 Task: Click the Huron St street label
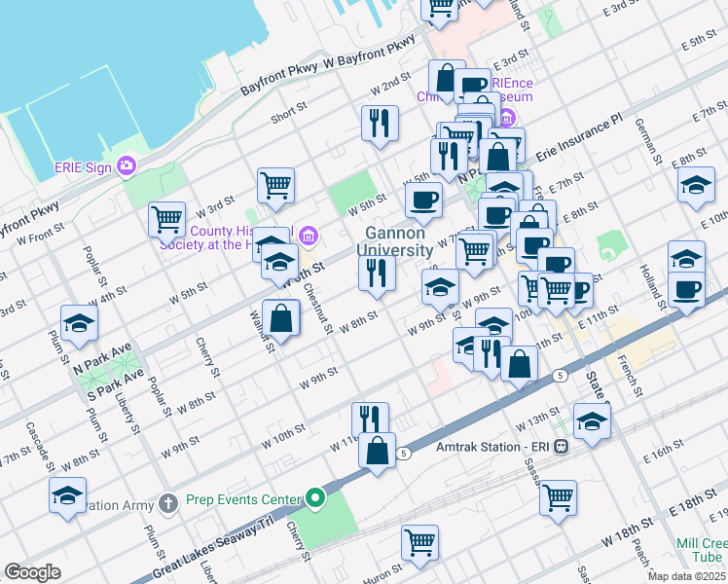point(382,574)
